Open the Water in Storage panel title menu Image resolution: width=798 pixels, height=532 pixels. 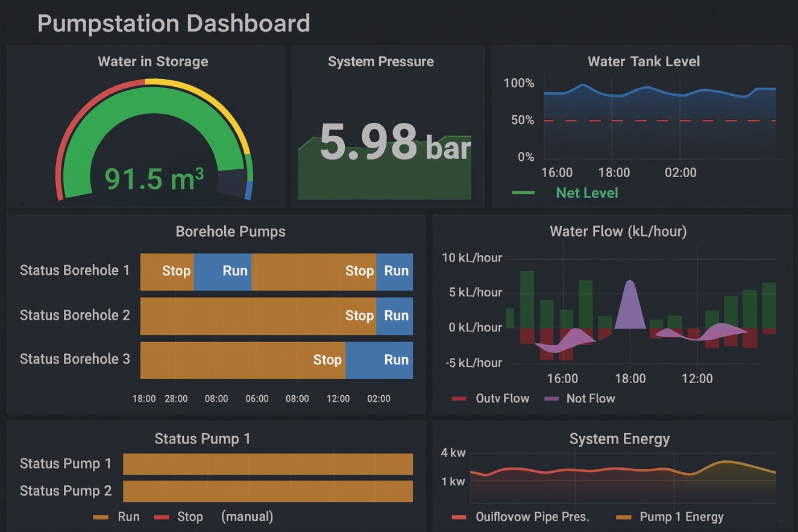(x=153, y=61)
